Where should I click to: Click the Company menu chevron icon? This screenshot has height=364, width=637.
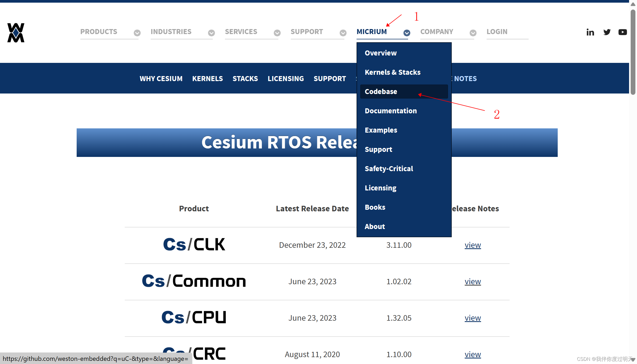473,33
